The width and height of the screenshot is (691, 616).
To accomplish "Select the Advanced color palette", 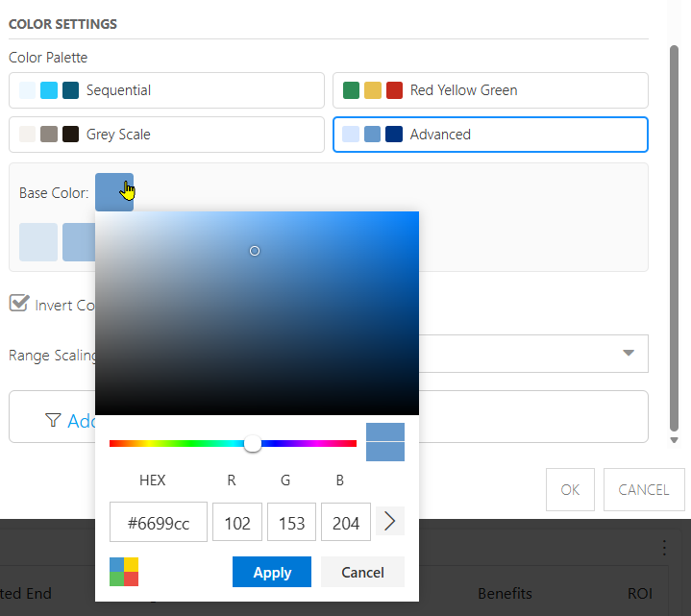I will [490, 135].
